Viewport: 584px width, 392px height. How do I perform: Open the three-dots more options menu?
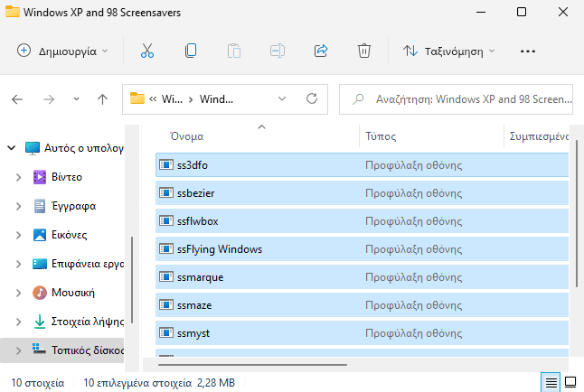pyautogui.click(x=528, y=51)
